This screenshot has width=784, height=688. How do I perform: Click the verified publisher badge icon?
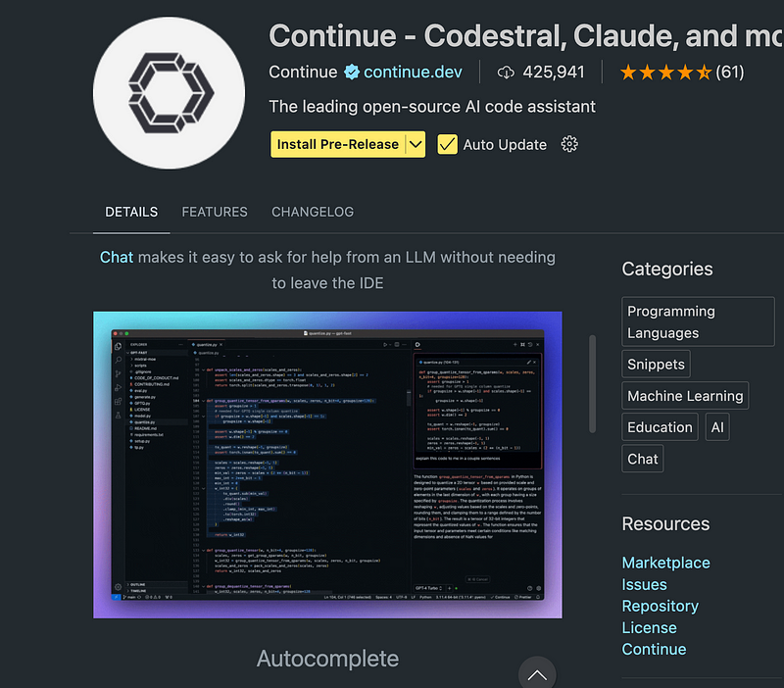click(x=351, y=72)
